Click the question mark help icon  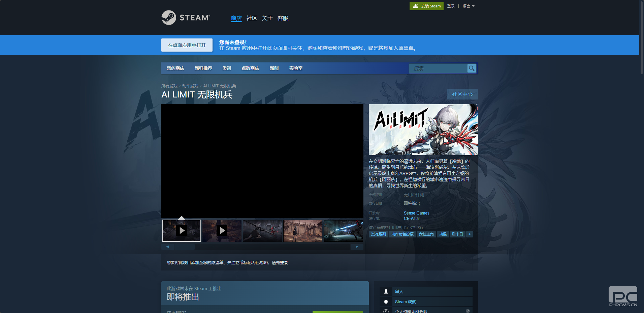coord(468,311)
